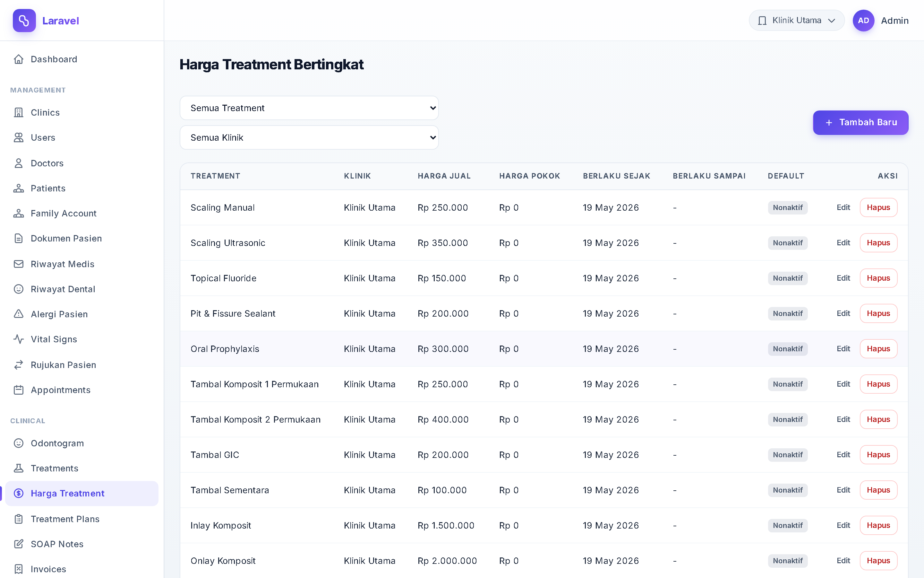
Task: Edit Tambal Komposit 2 Permukaan row
Action: click(843, 419)
